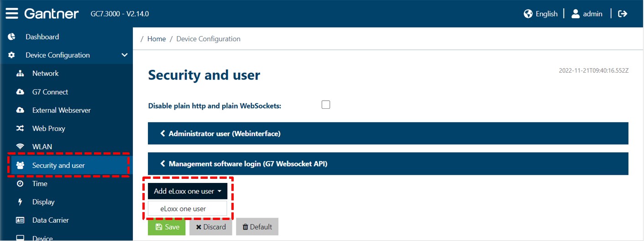Click the G7 Connect cloud icon

click(20, 92)
